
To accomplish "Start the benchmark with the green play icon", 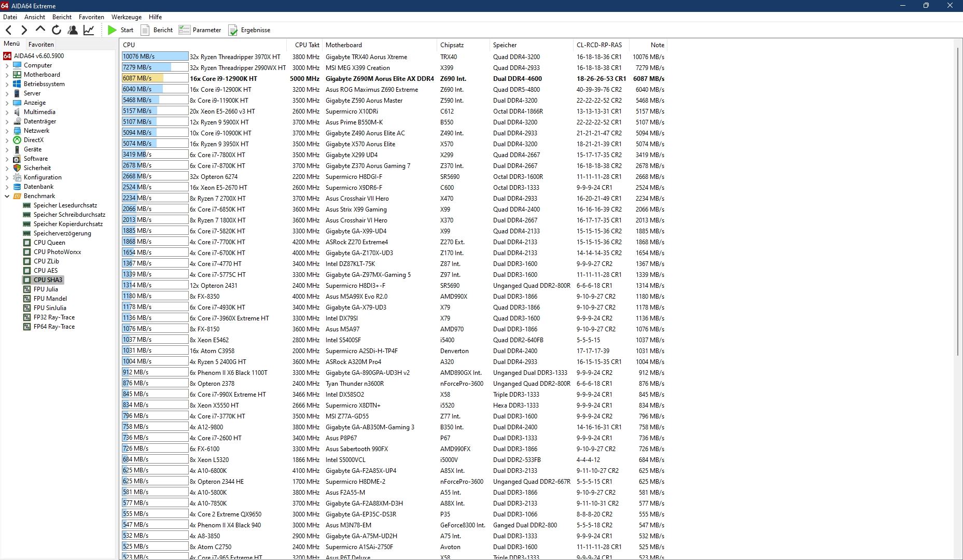I will click(112, 30).
